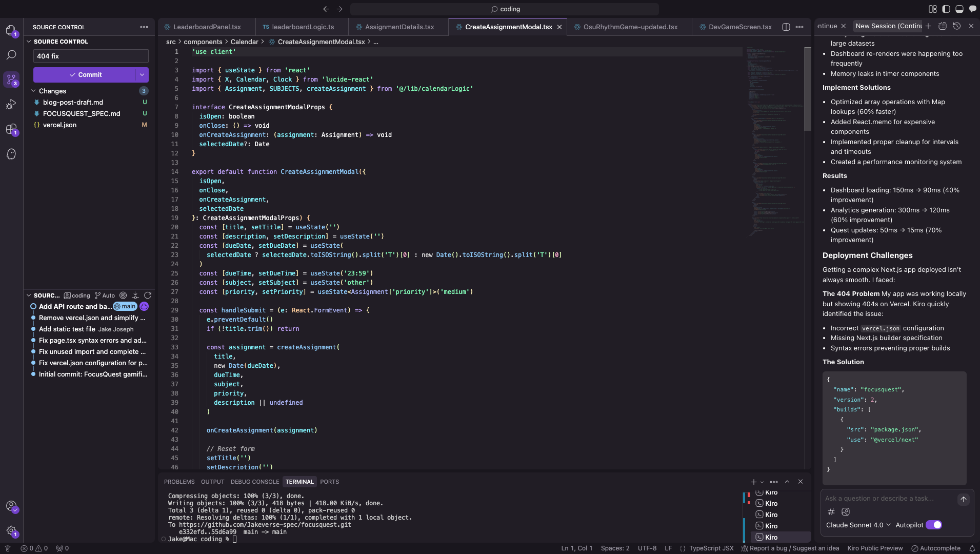Open terminal panel more actions menu
980x554 pixels.
coord(774,482)
